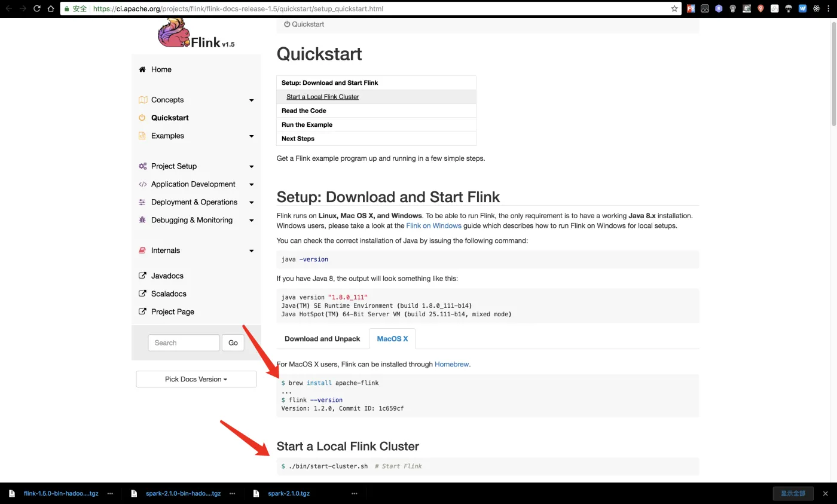This screenshot has height=504, width=837.
Task: Open the blue W extension icon
Action: click(802, 9)
